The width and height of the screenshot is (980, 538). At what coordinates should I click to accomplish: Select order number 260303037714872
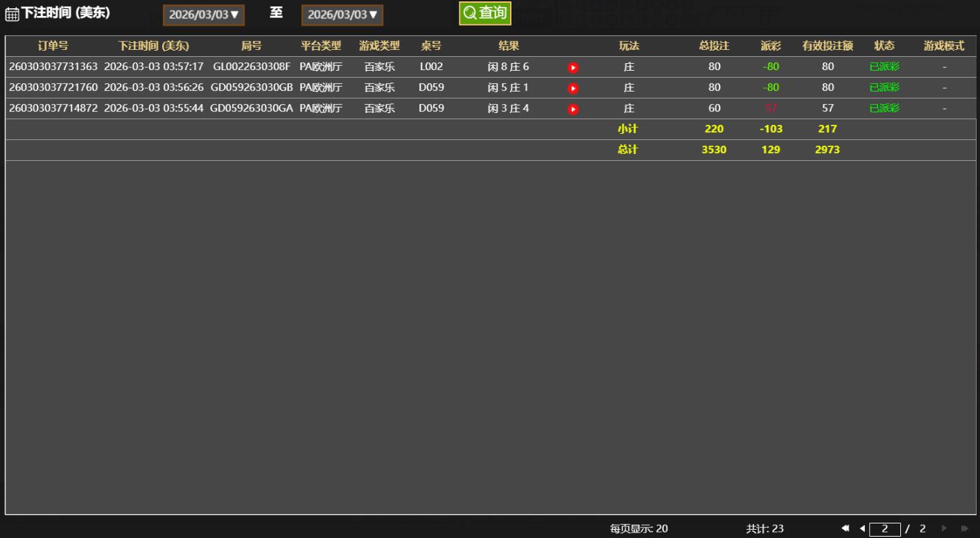pyautogui.click(x=53, y=108)
